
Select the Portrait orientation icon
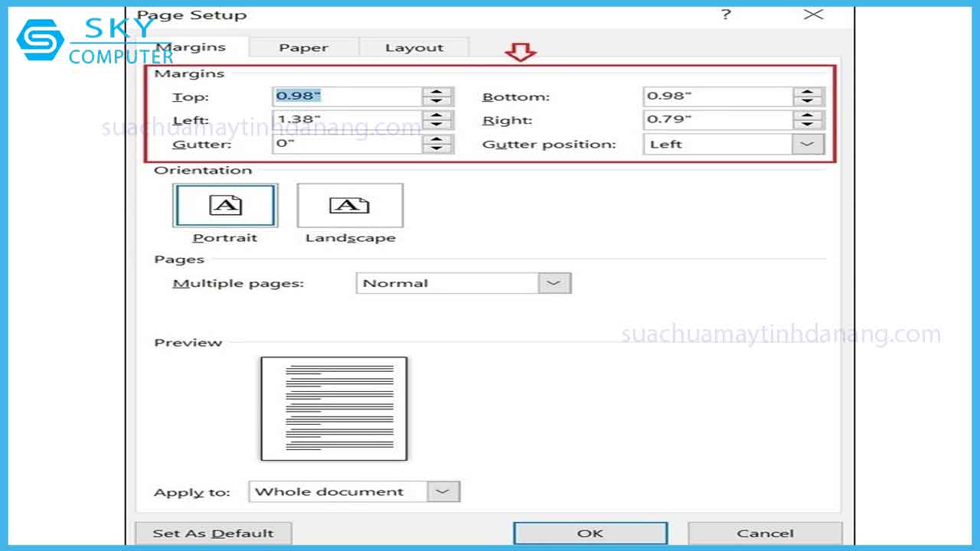point(225,205)
